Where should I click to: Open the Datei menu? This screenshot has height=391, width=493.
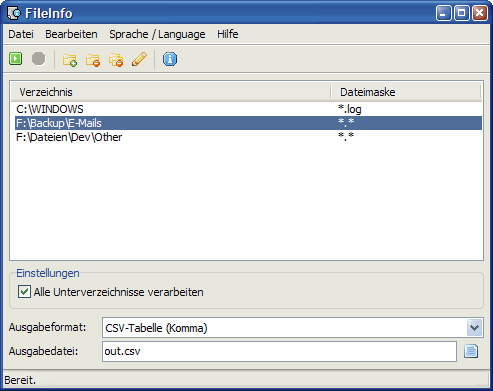coord(21,34)
